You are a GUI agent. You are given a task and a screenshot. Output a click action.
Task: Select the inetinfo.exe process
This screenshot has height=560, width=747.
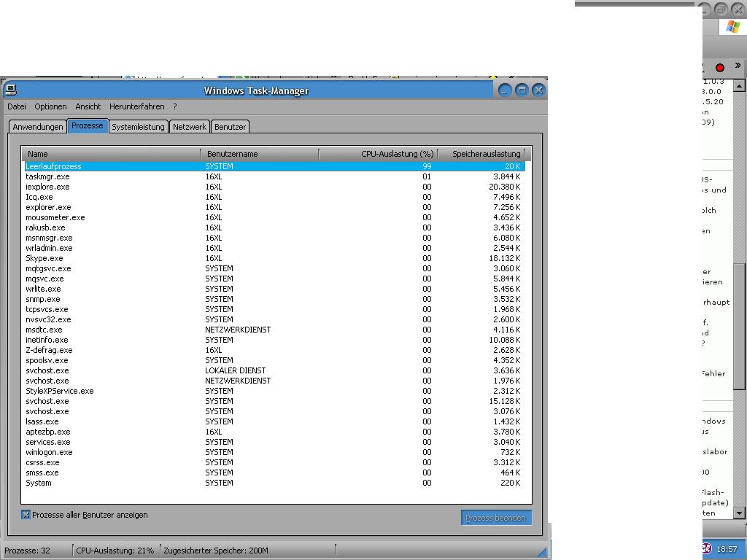coord(274,340)
